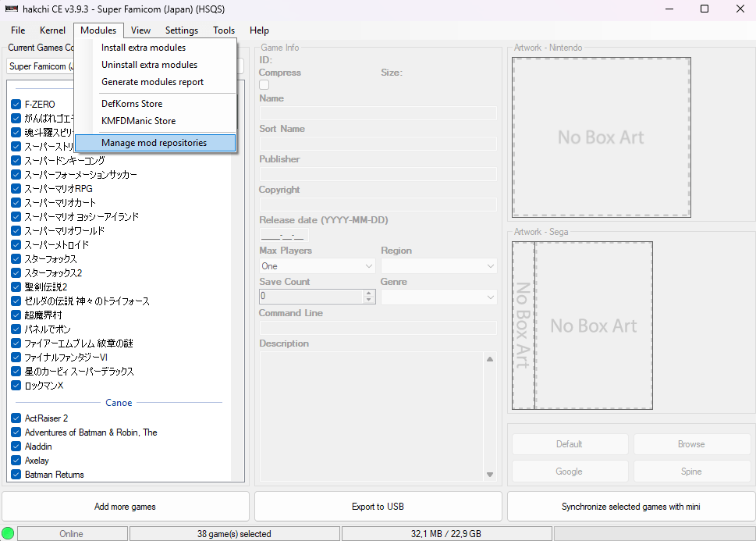Select game パネルでポン in list
Viewport: 756px width, 541px height.
pyautogui.click(x=48, y=329)
